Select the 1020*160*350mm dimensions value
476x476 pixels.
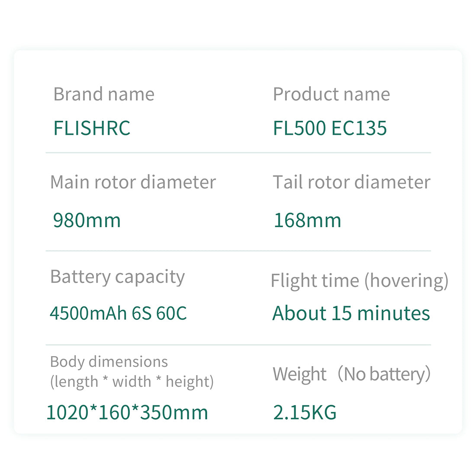pyautogui.click(x=127, y=412)
